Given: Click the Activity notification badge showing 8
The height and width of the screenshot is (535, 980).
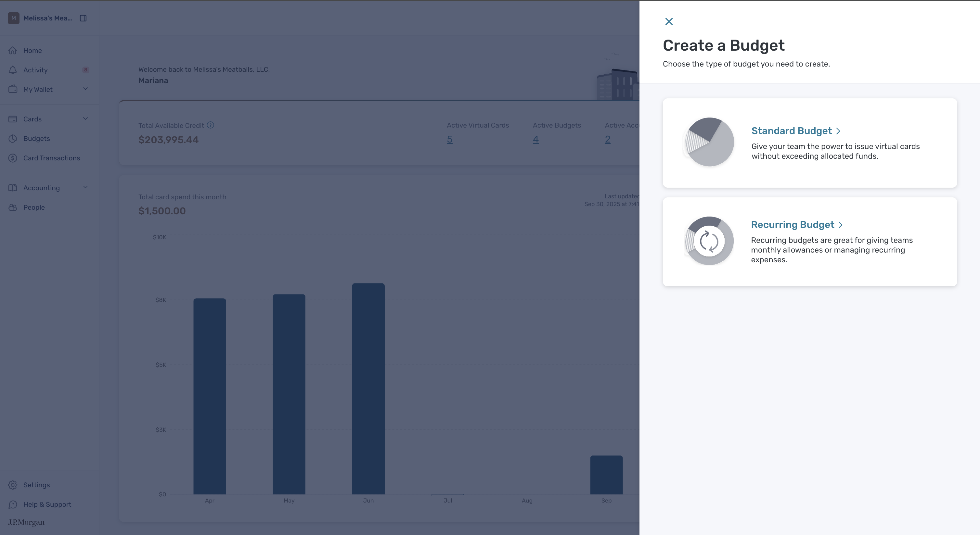Looking at the screenshot, I should (x=85, y=70).
